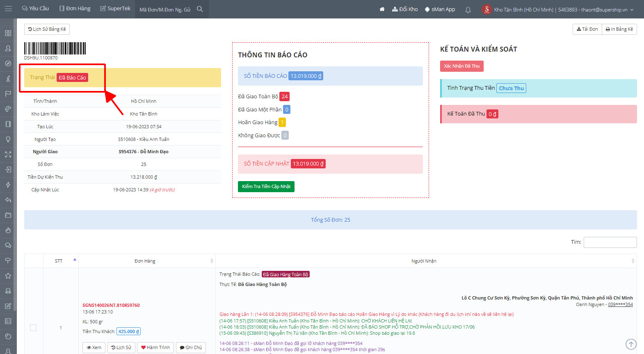The height and width of the screenshot is (354, 644).
Task: Click the lightbulb icon in sidebar
Action: tap(8, 139)
